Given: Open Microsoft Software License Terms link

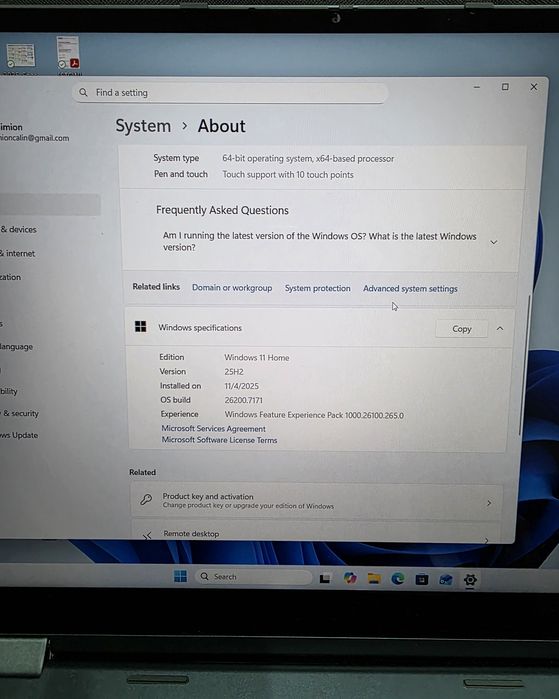Looking at the screenshot, I should [x=219, y=440].
